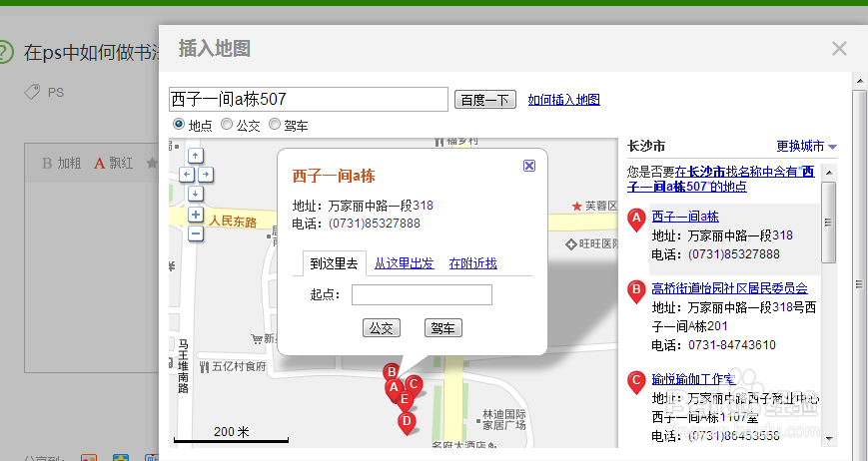Screen dimensions: 868x461
Task: Switch to the 到这里去 tab
Action: click(334, 263)
